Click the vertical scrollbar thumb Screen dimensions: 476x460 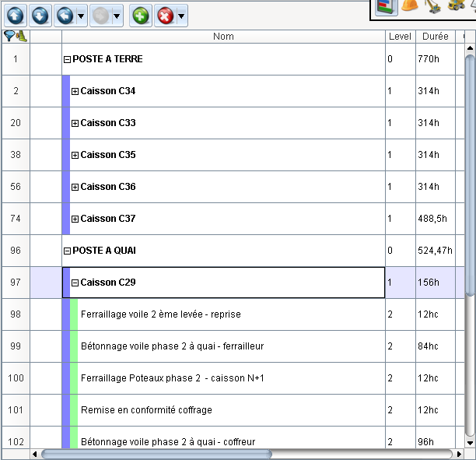(470, 171)
